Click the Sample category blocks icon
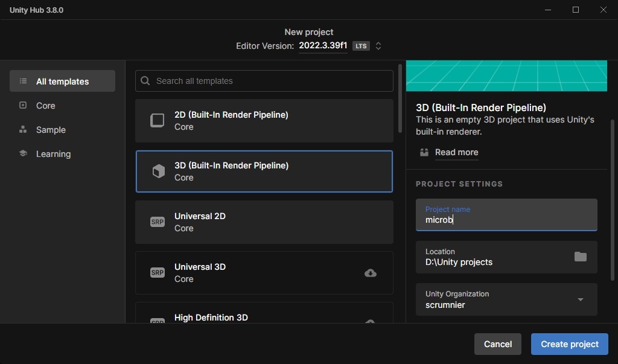Viewport: 618px width, 364px height. point(23,129)
